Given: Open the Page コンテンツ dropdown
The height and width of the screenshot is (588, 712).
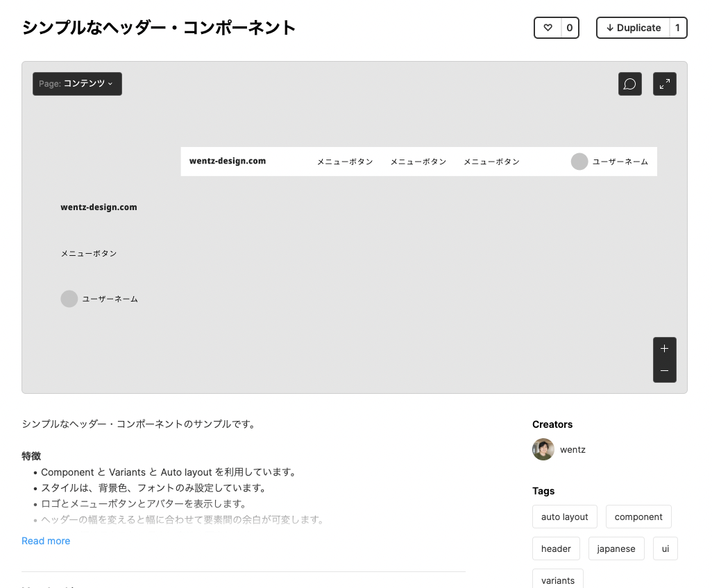Looking at the screenshot, I should coord(77,83).
